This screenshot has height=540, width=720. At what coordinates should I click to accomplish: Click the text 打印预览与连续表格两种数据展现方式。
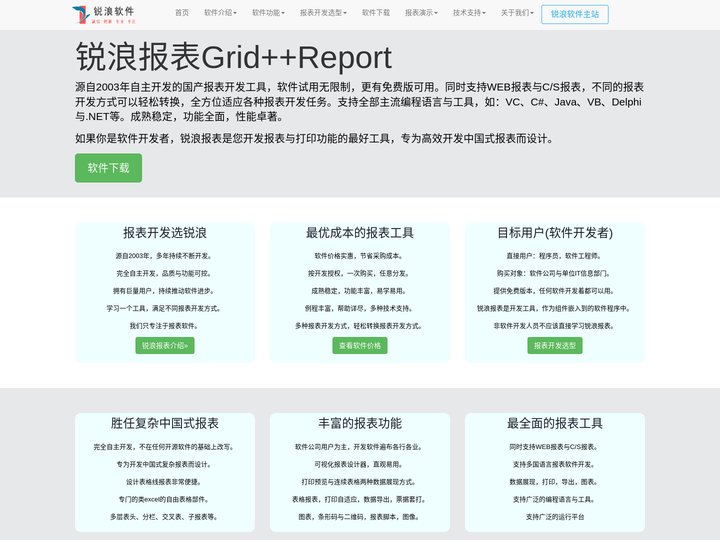[x=360, y=482]
